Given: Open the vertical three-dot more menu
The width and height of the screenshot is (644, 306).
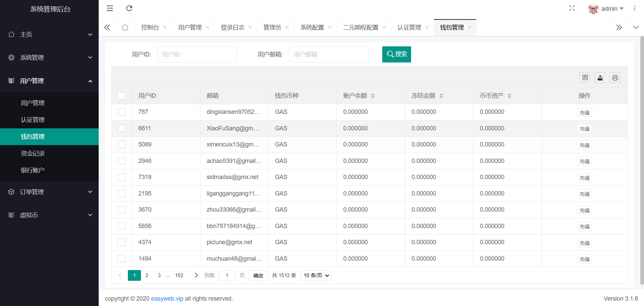Looking at the screenshot, I should click(x=635, y=8).
